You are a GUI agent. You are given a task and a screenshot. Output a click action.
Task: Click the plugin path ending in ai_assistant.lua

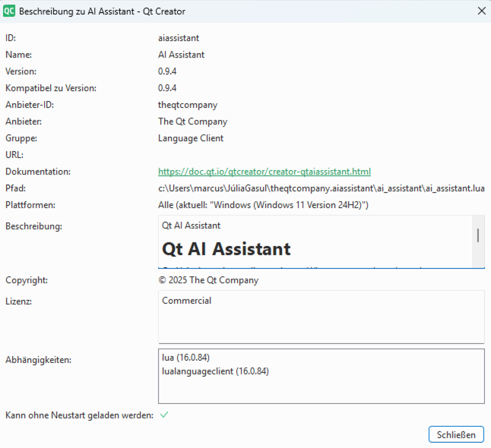(x=321, y=188)
